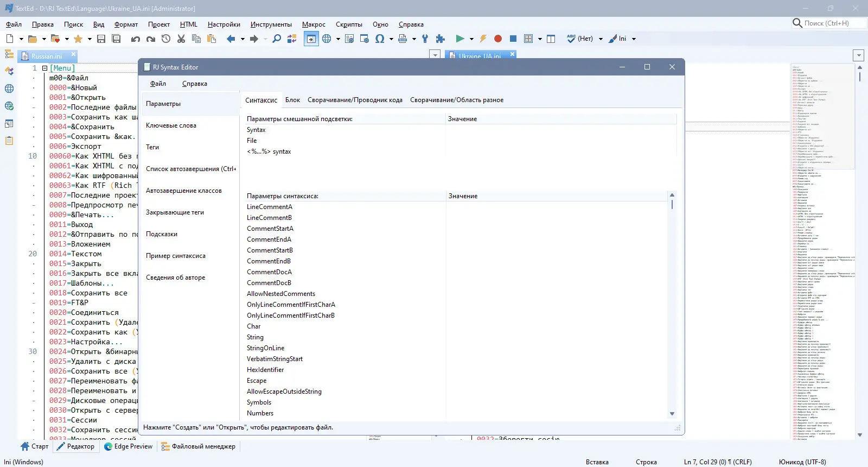This screenshot has height=467, width=868.
Task: Expand the favorites star dropdown arrow
Action: click(x=90, y=39)
